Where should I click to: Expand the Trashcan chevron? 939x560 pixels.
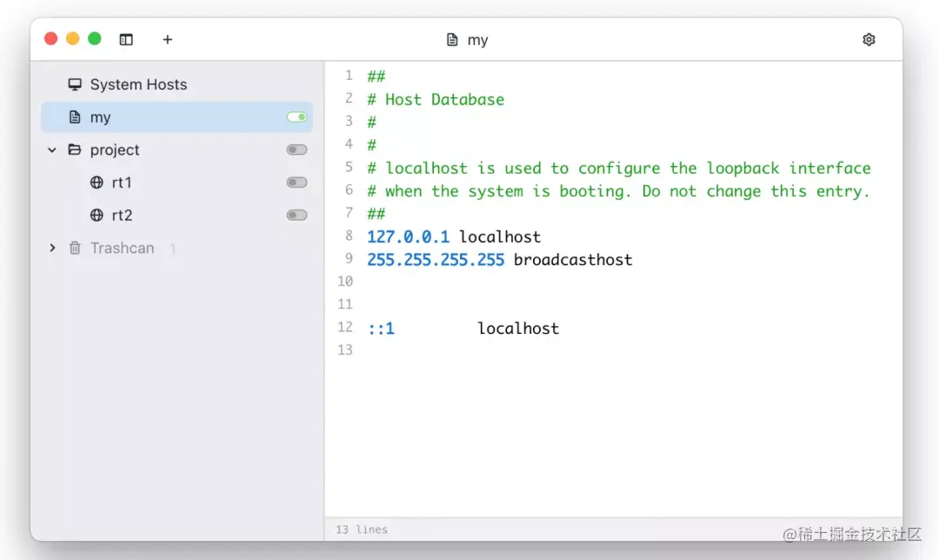pos(52,247)
